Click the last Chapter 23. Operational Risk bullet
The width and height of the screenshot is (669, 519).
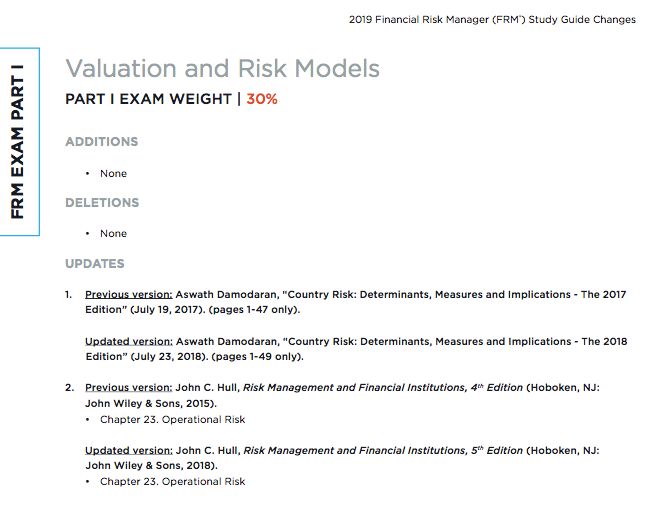(172, 481)
